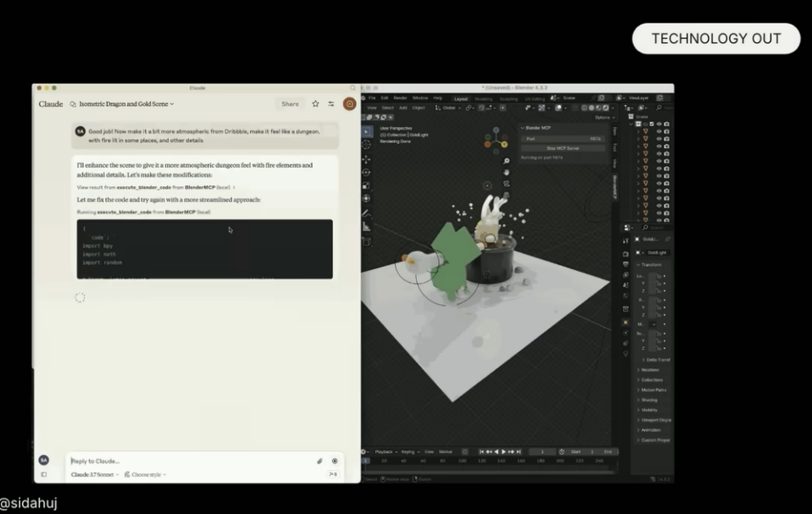Open the Window menu in Blender
Screen dimensions: 812x514
point(420,98)
